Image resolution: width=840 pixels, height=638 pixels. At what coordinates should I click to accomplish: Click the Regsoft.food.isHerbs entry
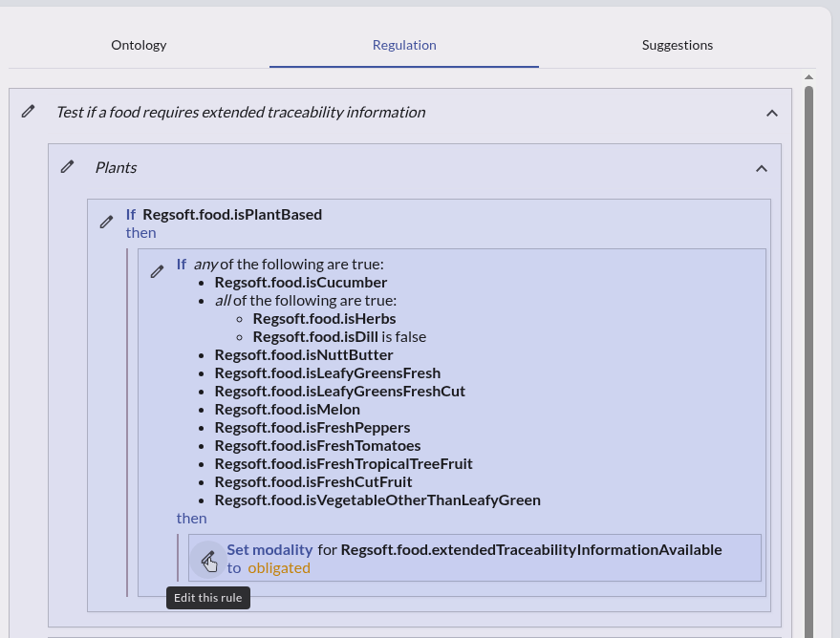324,318
